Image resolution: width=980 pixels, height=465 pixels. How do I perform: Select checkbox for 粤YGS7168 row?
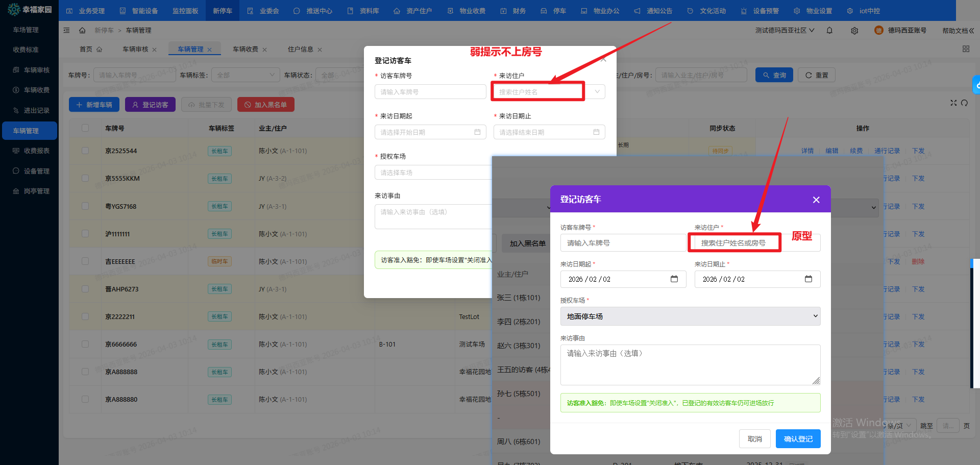coord(85,206)
